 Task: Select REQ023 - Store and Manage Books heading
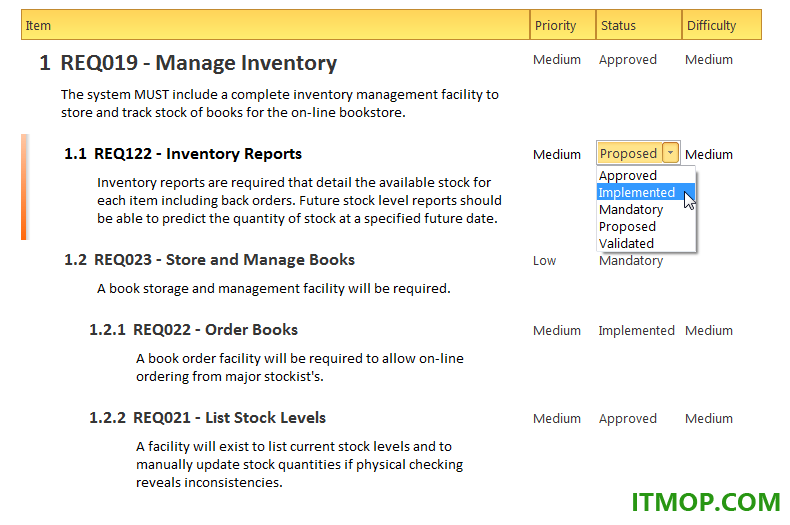[224, 259]
